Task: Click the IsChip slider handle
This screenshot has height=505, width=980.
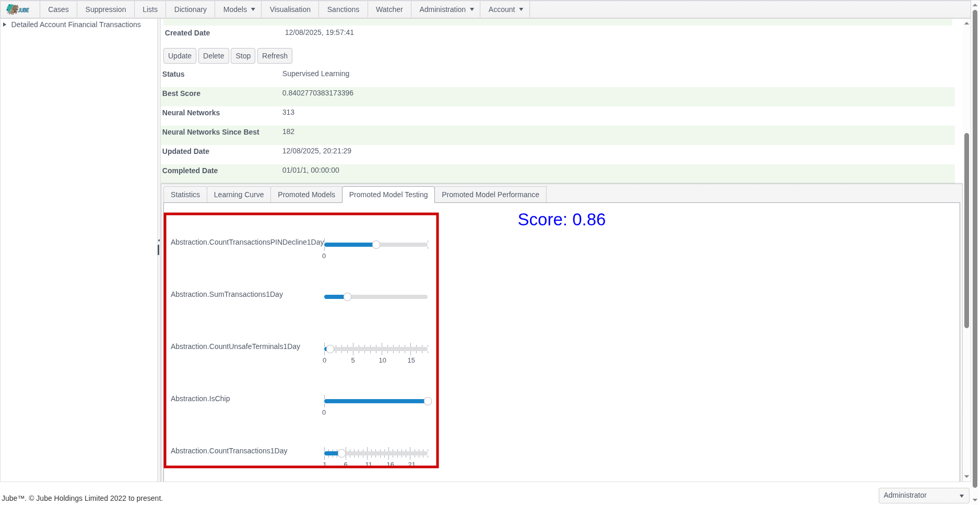Action: click(x=428, y=401)
